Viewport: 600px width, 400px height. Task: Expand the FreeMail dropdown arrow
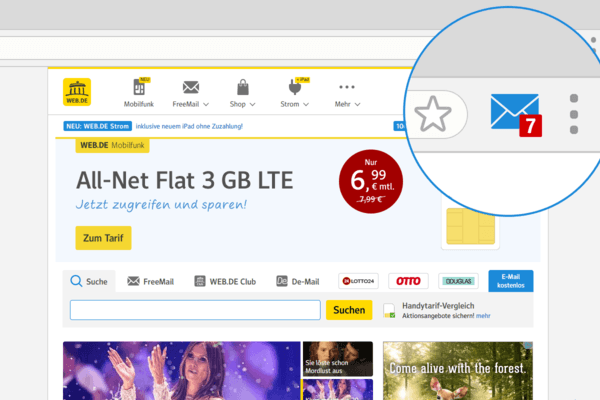[206, 104]
